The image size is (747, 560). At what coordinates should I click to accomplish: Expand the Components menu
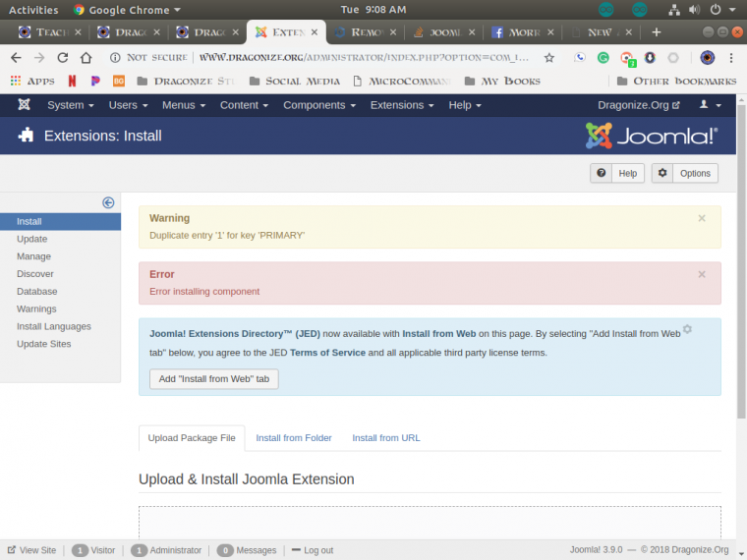coord(319,105)
